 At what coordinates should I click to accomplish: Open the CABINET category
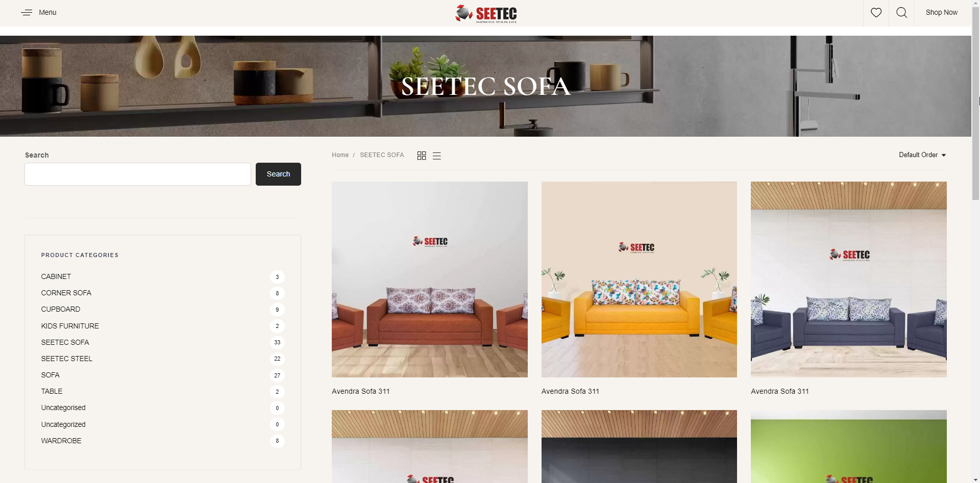(56, 276)
